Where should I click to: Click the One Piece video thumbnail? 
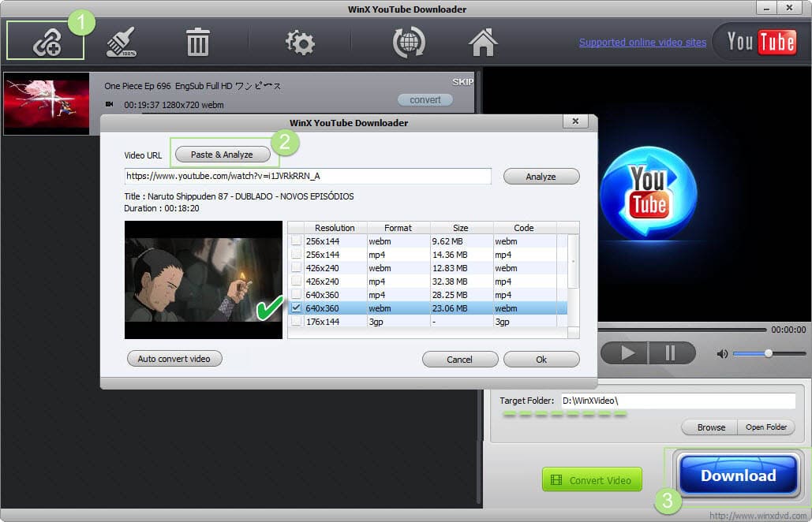point(47,104)
